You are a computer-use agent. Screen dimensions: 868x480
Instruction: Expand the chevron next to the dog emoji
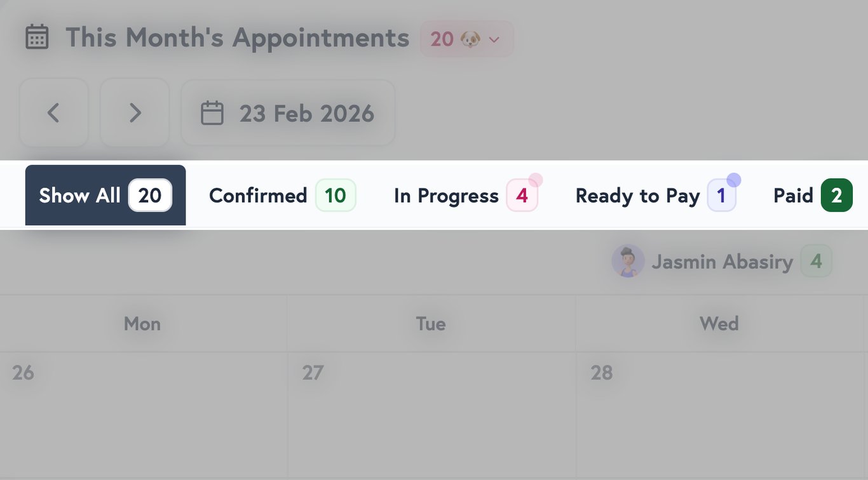(494, 39)
